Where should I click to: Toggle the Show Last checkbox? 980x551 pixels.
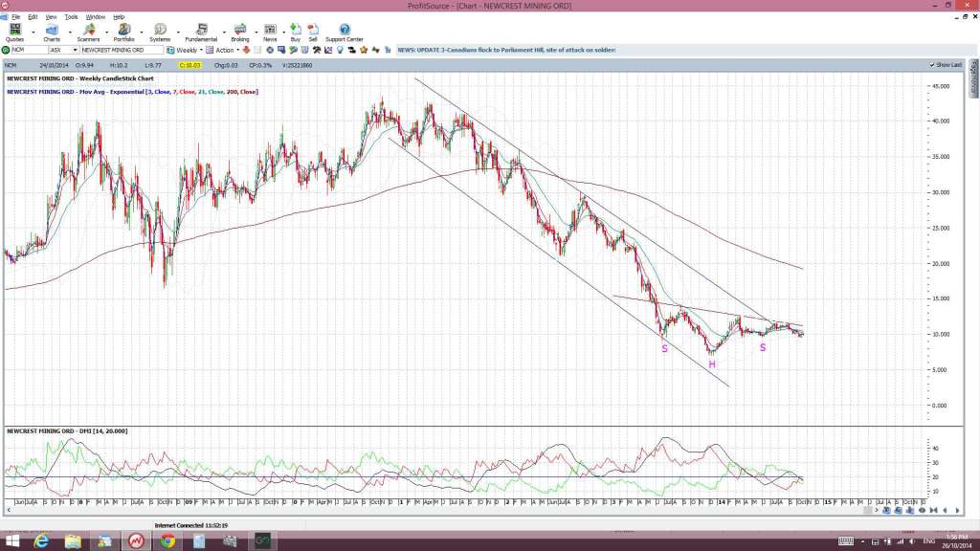932,65
